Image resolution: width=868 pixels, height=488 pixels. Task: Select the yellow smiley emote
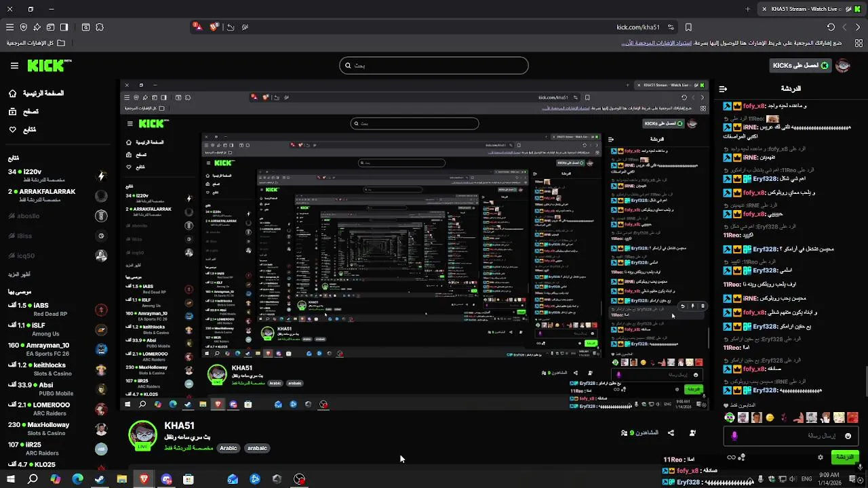tap(770, 418)
